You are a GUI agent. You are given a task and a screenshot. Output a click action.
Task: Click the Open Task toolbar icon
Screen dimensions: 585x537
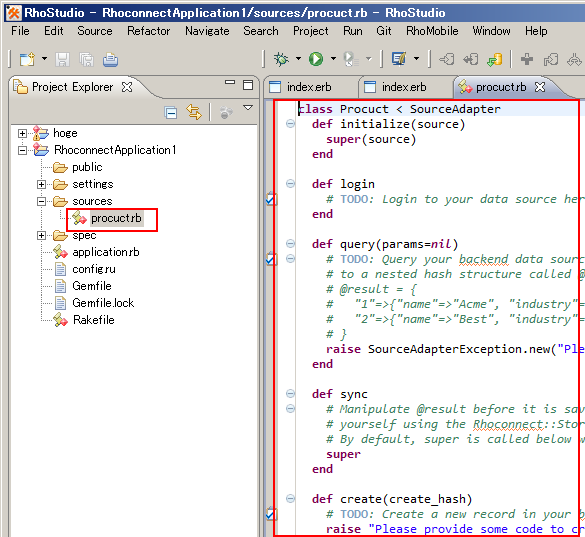pyautogui.click(x=398, y=59)
